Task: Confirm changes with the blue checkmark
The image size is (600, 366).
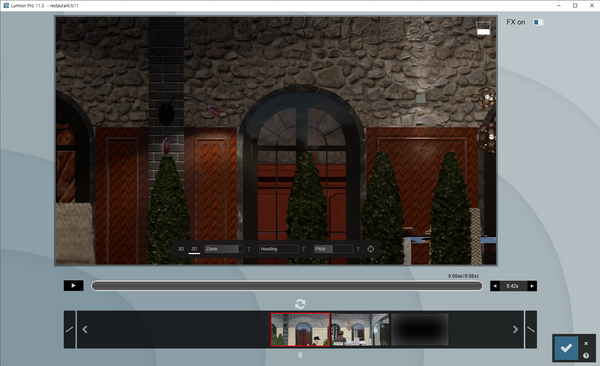Action: coord(566,348)
